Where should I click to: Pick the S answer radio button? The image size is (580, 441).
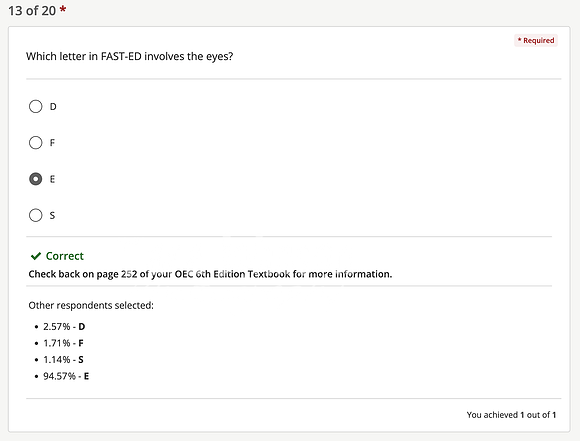click(x=36, y=215)
